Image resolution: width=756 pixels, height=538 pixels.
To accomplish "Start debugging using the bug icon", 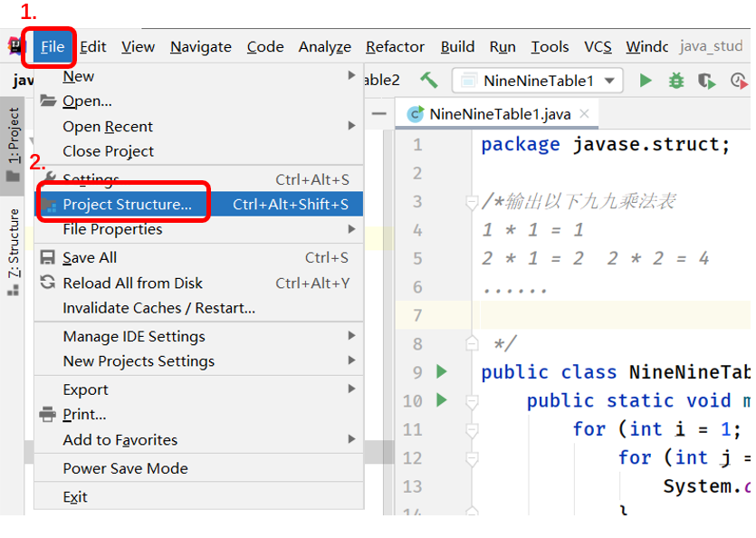I will click(675, 80).
